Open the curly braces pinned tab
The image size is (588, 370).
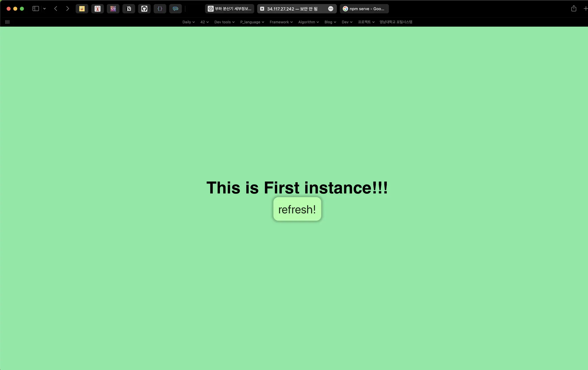pos(160,9)
